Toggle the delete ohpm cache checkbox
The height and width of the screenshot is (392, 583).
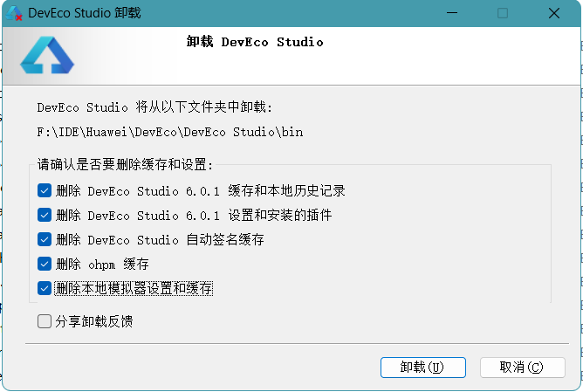coord(45,264)
